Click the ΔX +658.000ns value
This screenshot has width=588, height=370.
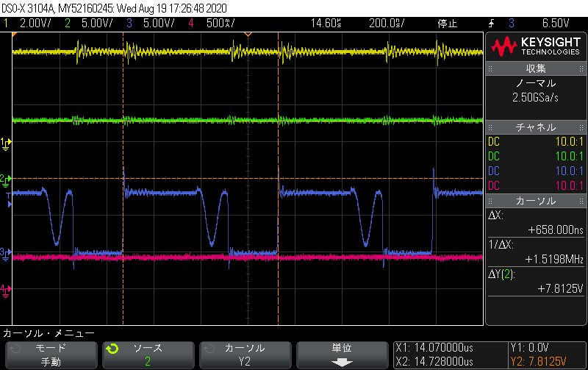pos(556,230)
